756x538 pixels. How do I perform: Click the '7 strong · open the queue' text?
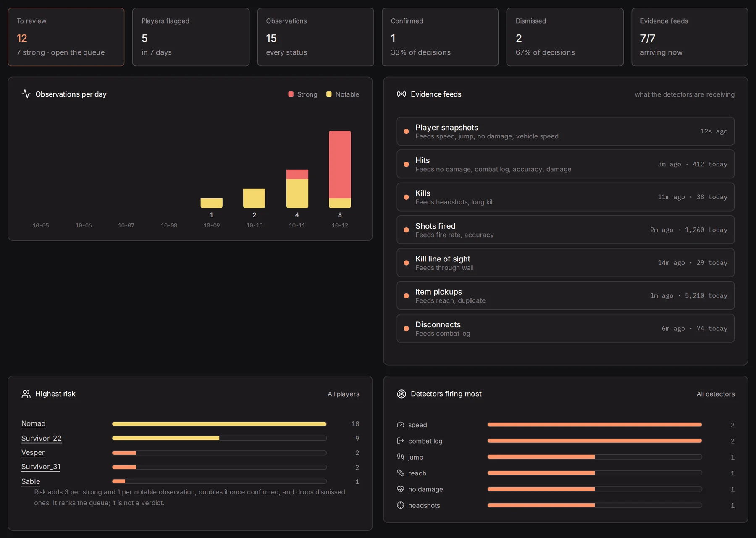61,52
